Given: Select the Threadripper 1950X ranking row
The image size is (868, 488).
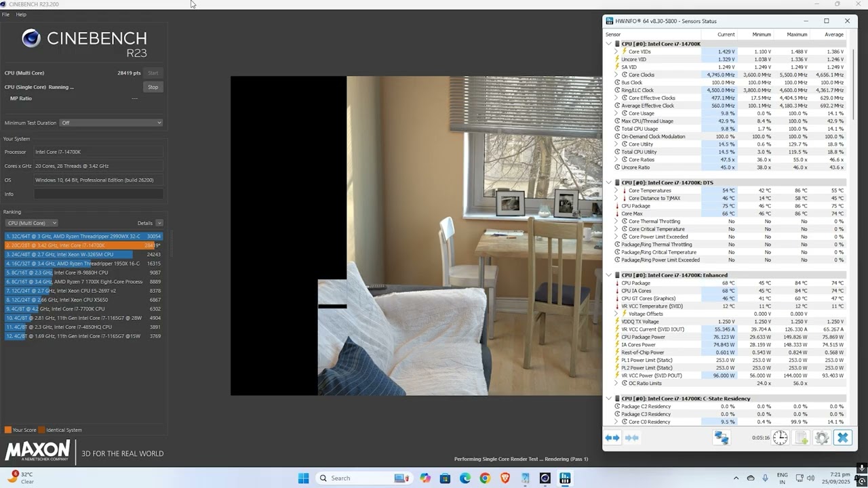Looking at the screenshot, I should click(83, 264).
